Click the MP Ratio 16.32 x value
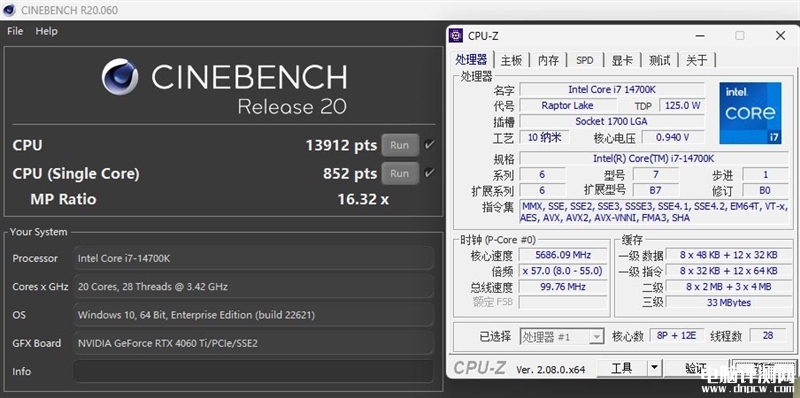The image size is (800, 398). (363, 199)
